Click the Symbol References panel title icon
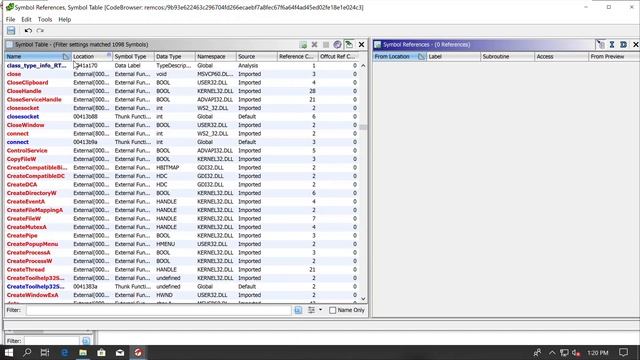 (x=378, y=44)
